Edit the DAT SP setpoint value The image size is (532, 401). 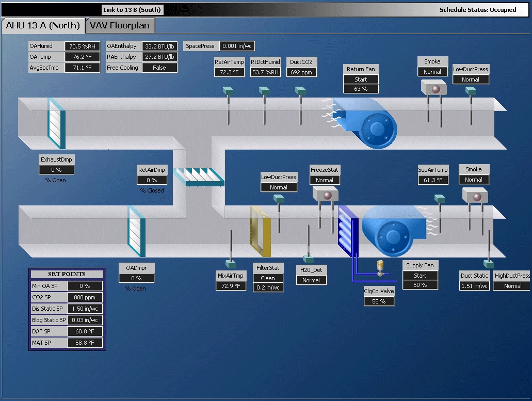coord(85,331)
